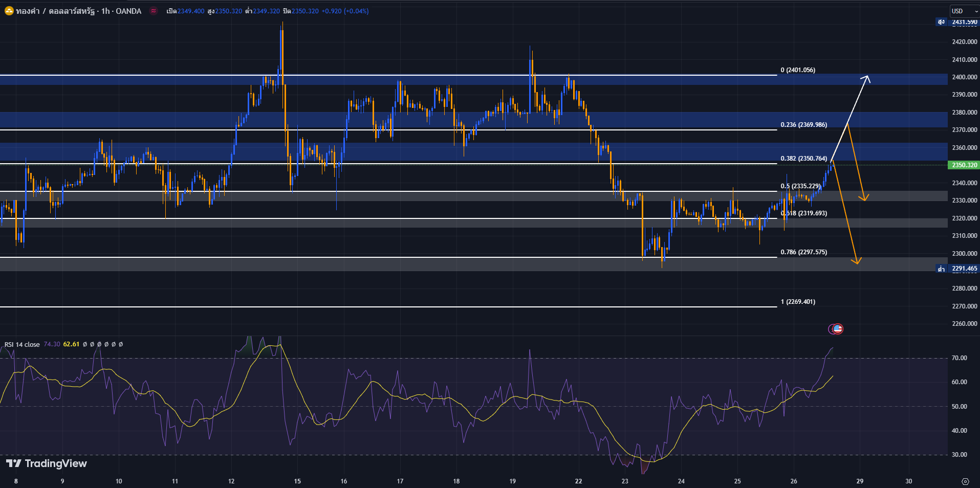Click the tip of the white upward arrow
Image resolution: width=980 pixels, height=488 pixels.
tap(867, 77)
